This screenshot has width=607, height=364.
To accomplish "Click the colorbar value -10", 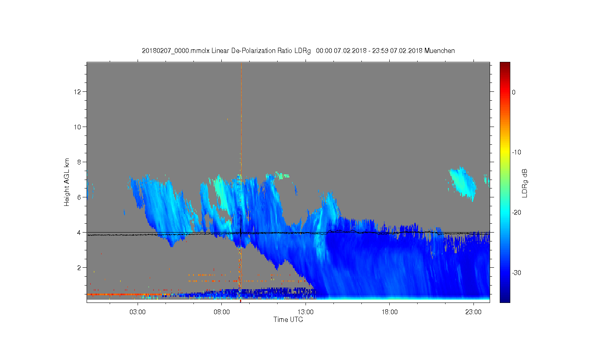I will pos(516,152).
